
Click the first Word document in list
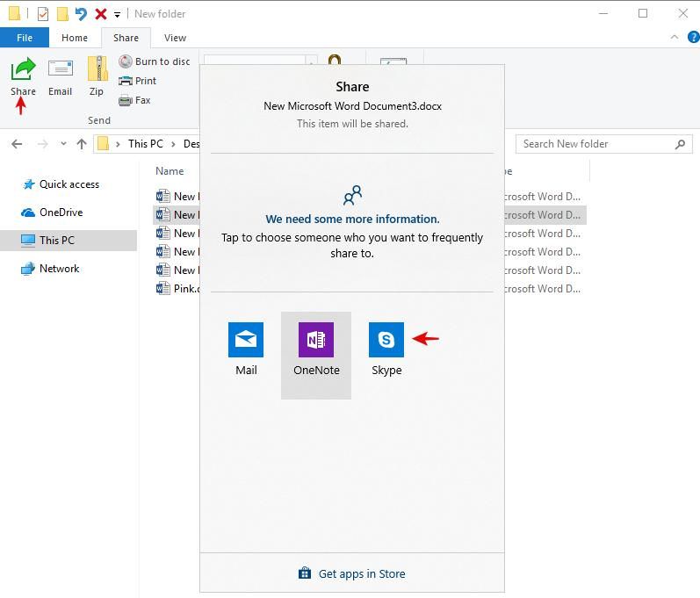click(177, 197)
